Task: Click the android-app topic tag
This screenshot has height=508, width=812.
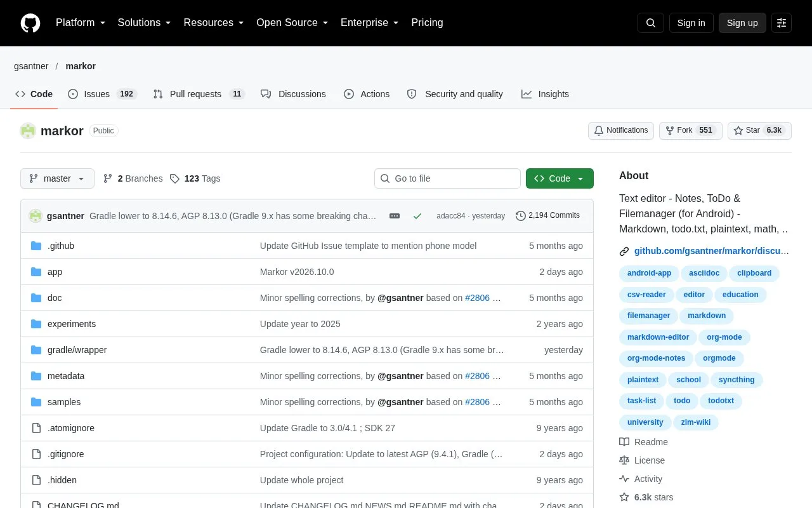Action: [x=649, y=273]
